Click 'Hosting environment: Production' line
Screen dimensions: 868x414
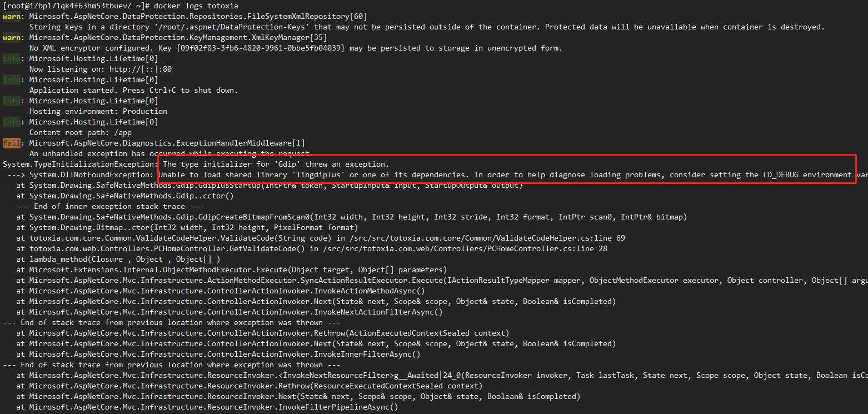pyautogui.click(x=98, y=111)
